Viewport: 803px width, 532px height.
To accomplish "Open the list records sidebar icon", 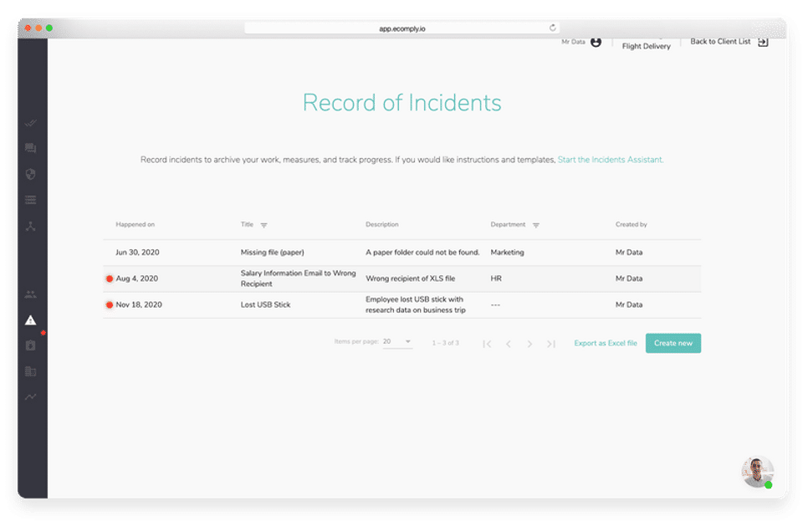I will [x=31, y=200].
